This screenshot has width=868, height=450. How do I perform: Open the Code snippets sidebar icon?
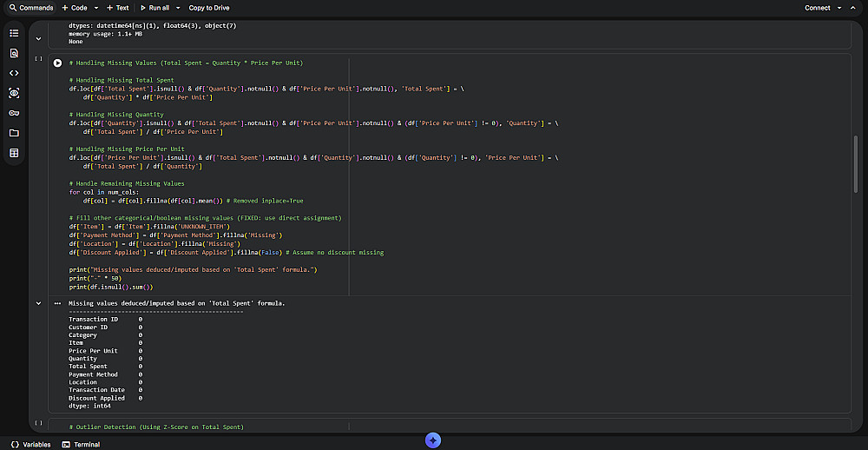[x=14, y=73]
